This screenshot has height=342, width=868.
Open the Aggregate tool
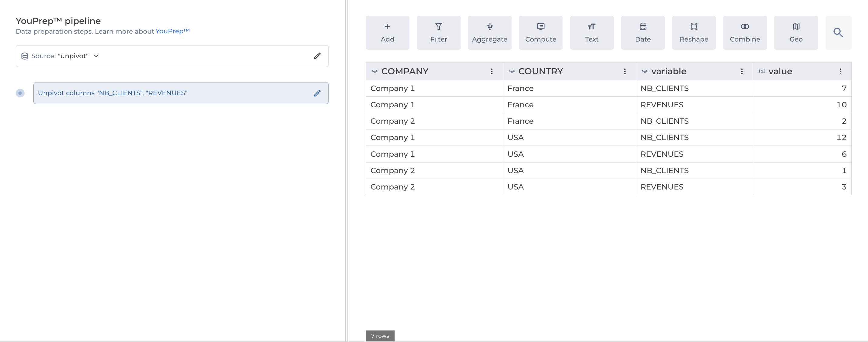pos(489,32)
